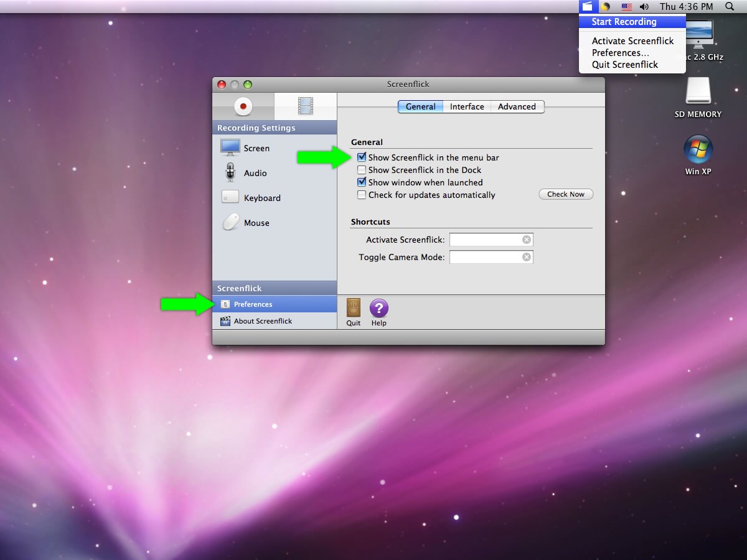Viewport: 747px width, 560px height.
Task: Click the Screenflick menu bar clapperboard icon
Action: 587,6
